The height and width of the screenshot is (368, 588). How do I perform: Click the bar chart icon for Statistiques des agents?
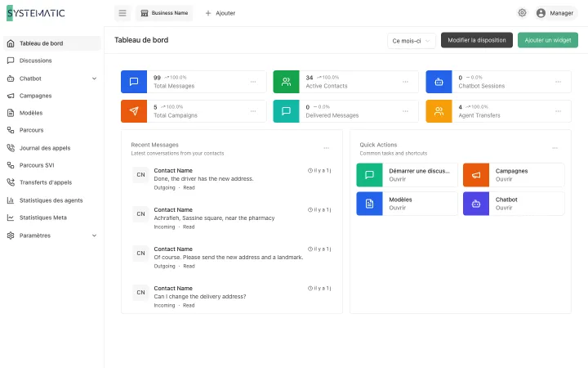point(11,200)
